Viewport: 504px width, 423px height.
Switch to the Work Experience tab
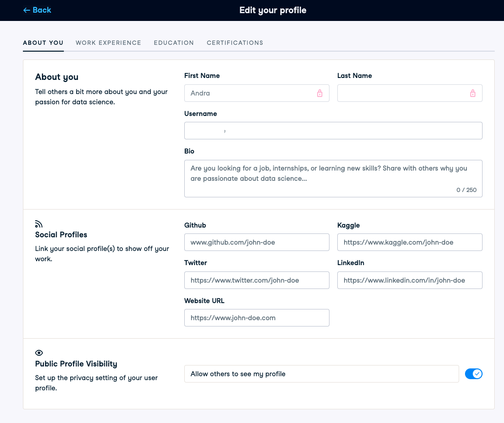[108, 43]
